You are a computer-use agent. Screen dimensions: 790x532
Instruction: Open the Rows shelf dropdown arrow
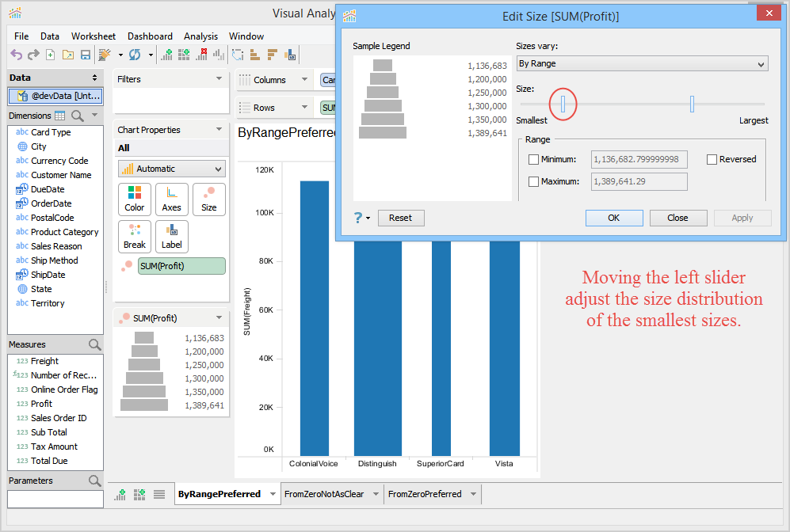(x=304, y=107)
